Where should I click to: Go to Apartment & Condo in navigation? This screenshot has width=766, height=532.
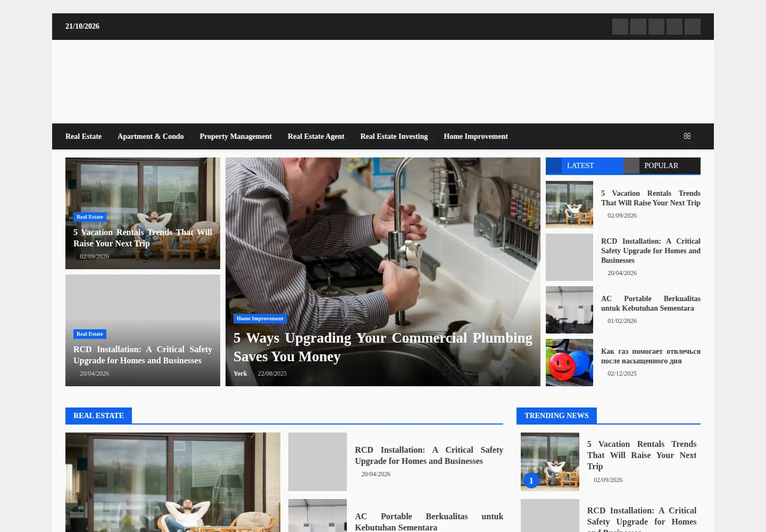pyautogui.click(x=151, y=136)
